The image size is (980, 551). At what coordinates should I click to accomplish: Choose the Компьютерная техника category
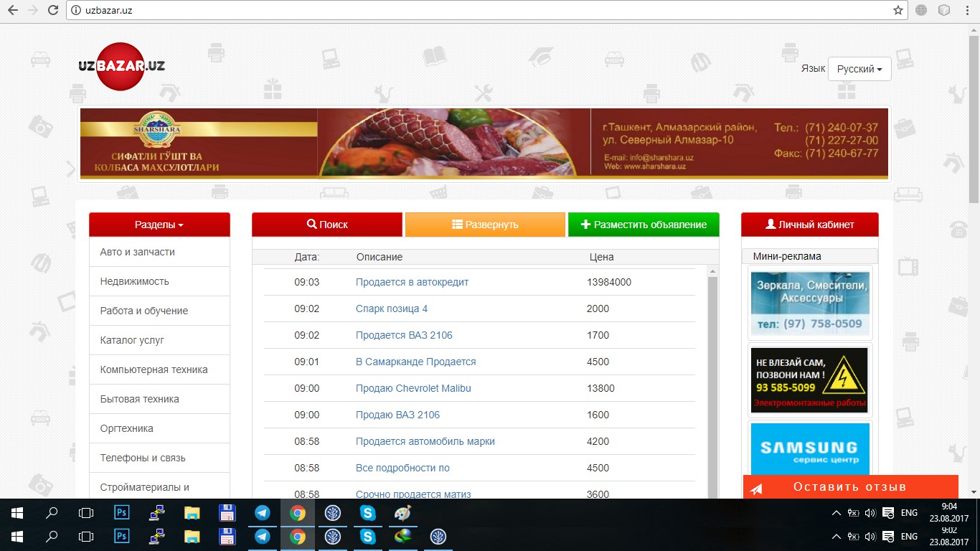pos(159,369)
